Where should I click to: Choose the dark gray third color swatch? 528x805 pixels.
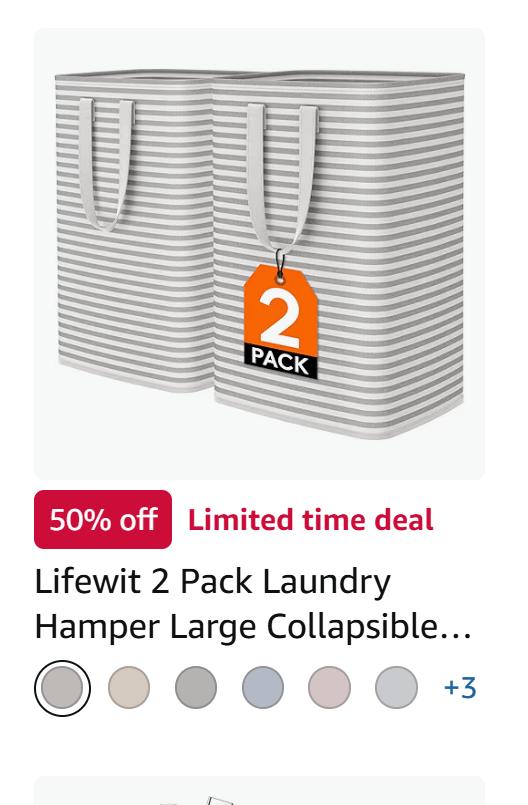196,688
